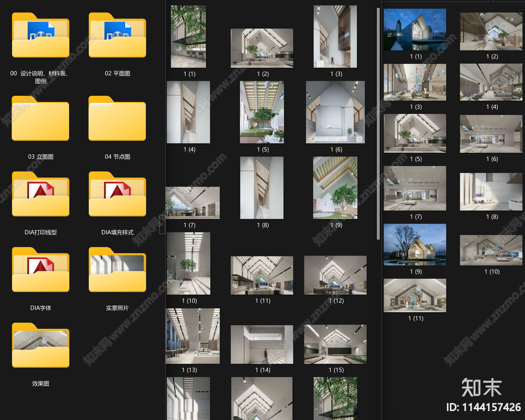This screenshot has height=420, width=525.
Task: Open the DIA填充样式 folder
Action: 117,194
